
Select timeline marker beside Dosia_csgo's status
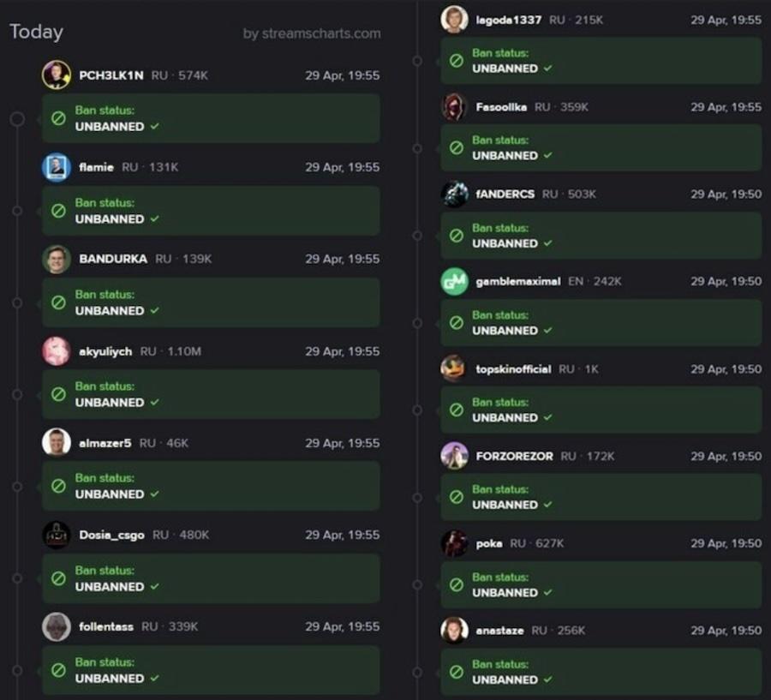(x=17, y=578)
